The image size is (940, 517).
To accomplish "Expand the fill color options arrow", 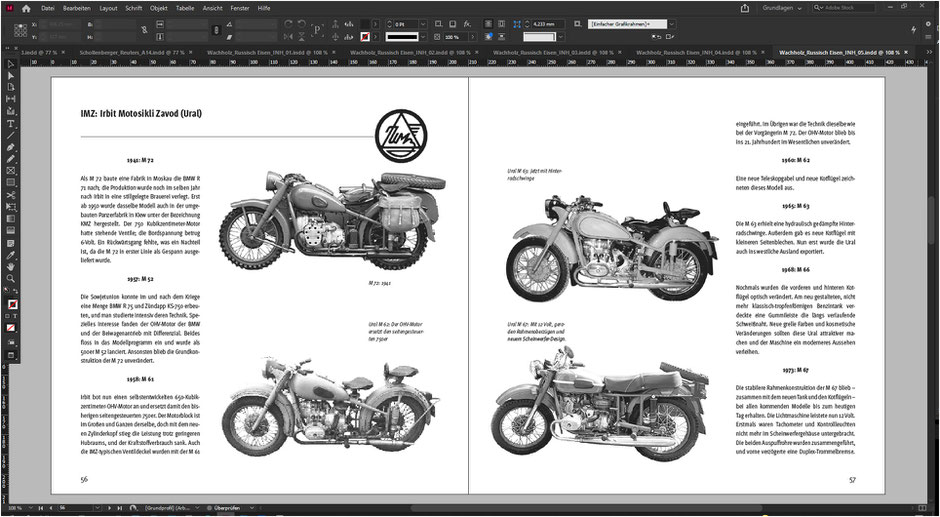I will tap(375, 24).
